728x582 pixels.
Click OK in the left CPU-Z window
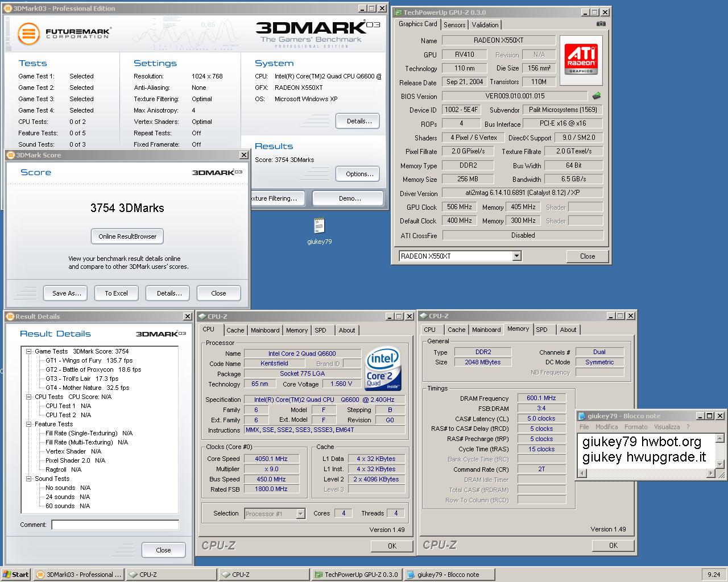(x=392, y=546)
